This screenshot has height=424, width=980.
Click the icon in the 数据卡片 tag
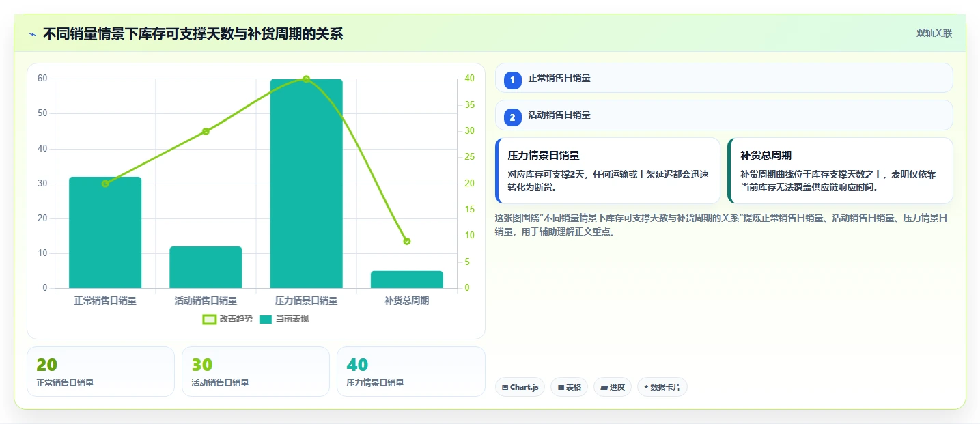coord(646,387)
